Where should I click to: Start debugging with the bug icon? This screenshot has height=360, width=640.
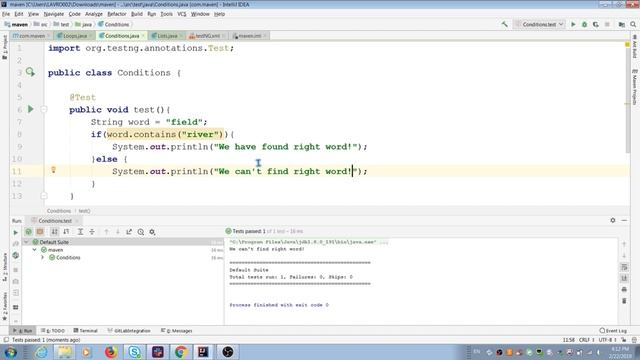click(584, 24)
